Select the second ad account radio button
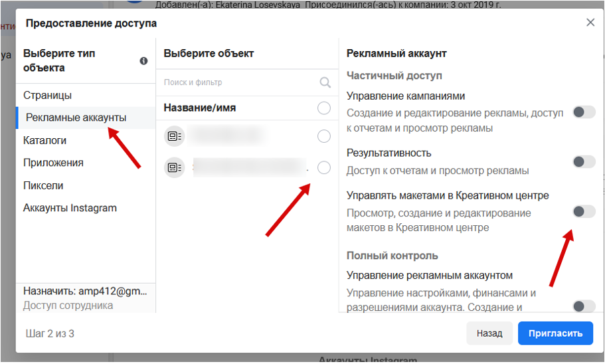The image size is (607, 364). [324, 167]
